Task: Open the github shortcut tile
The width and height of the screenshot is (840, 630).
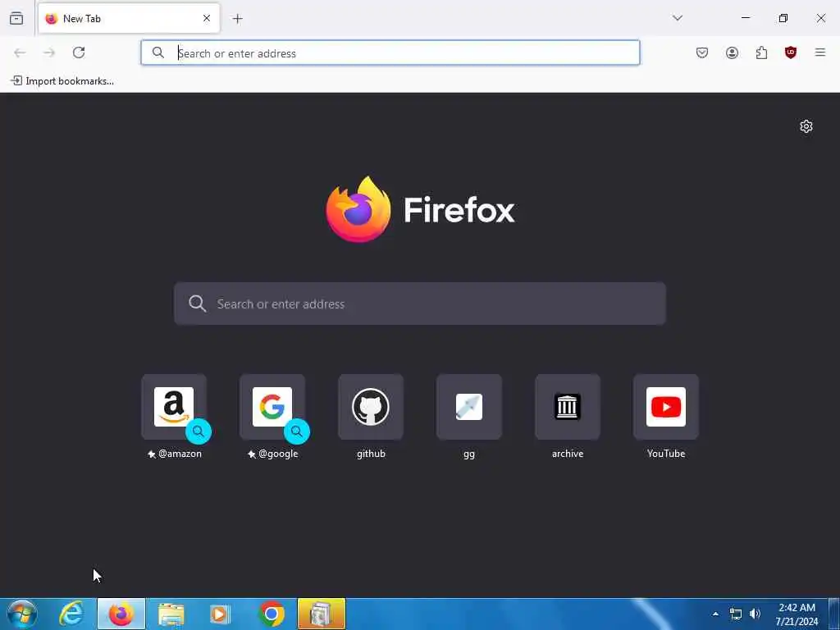Action: (371, 407)
